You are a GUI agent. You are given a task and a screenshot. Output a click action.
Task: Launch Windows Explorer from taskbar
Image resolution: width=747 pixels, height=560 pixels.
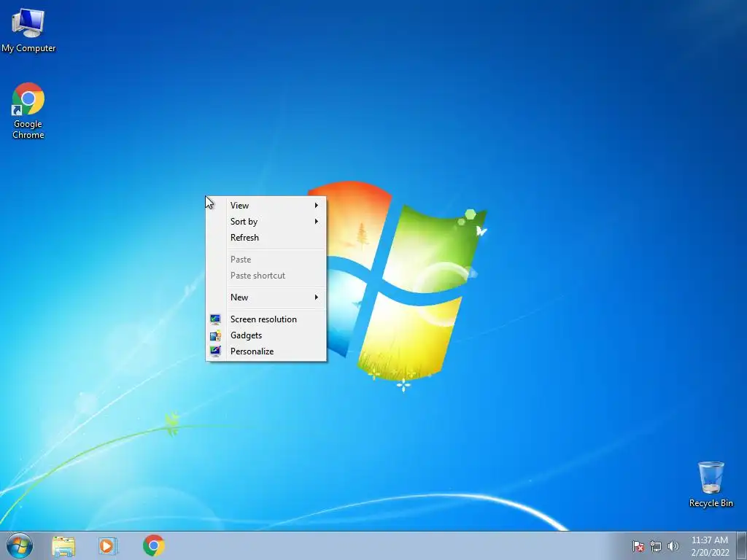pos(63,545)
